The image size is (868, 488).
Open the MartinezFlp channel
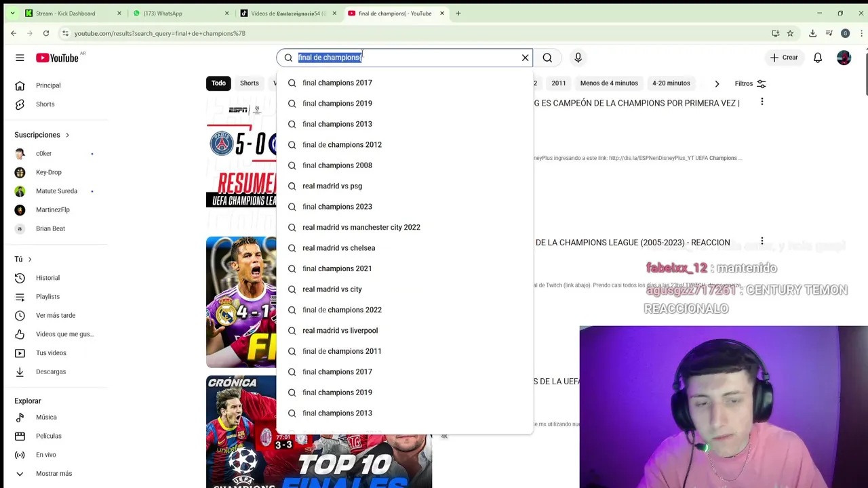pyautogui.click(x=54, y=210)
